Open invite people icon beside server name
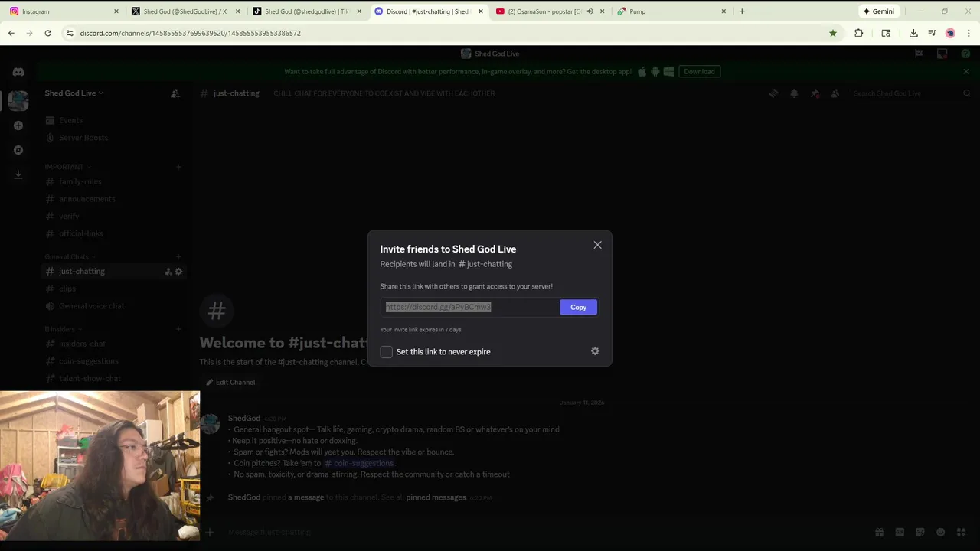This screenshot has height=551, width=980. tap(175, 93)
